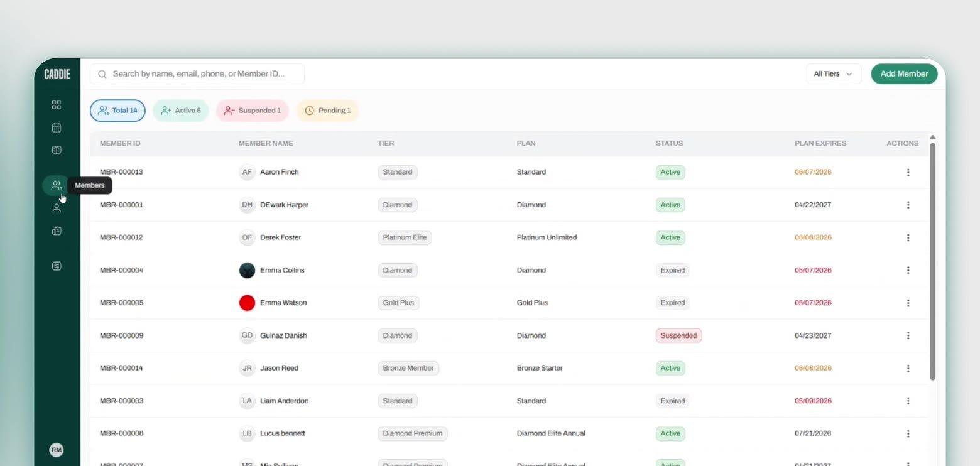Click the CADDIE logo
Screen dimensions: 980x466
click(57, 74)
